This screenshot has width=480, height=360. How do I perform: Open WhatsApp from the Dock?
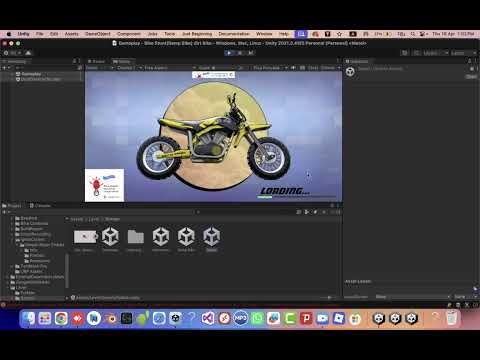click(x=257, y=319)
